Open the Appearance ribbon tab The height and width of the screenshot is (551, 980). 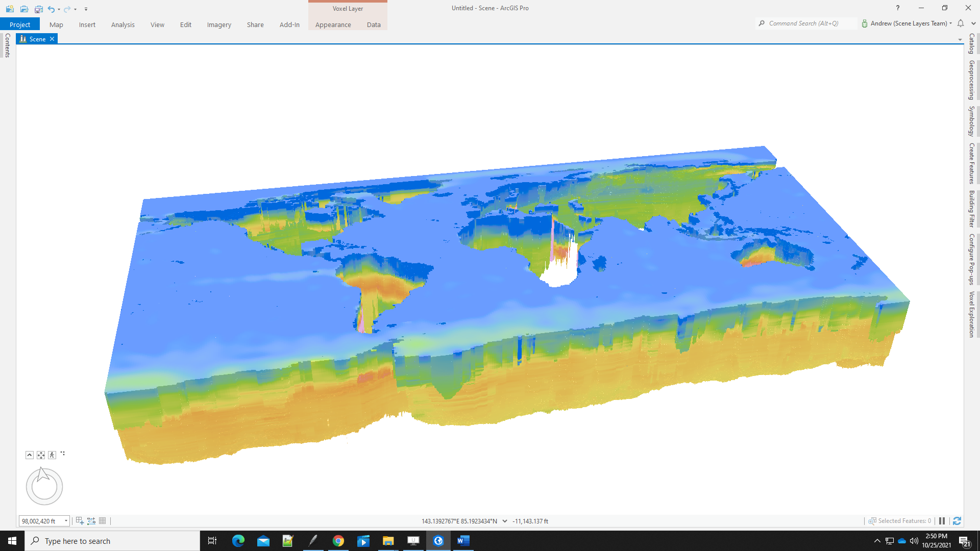click(x=333, y=24)
